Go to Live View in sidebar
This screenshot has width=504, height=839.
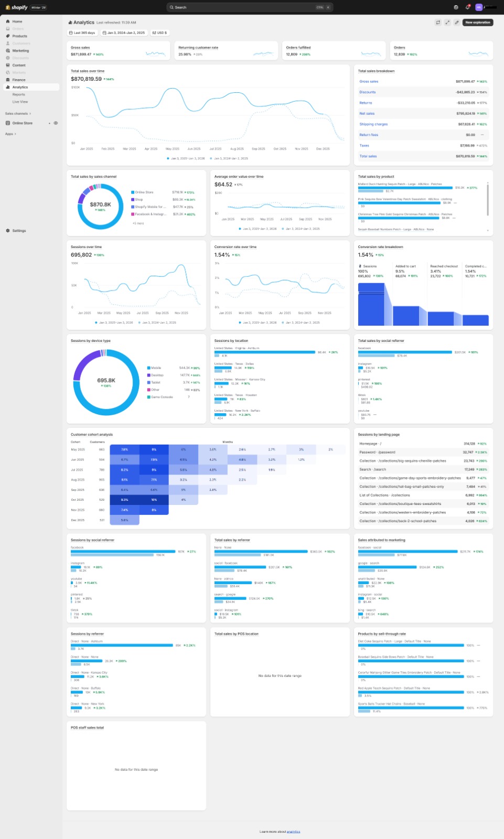coord(20,102)
